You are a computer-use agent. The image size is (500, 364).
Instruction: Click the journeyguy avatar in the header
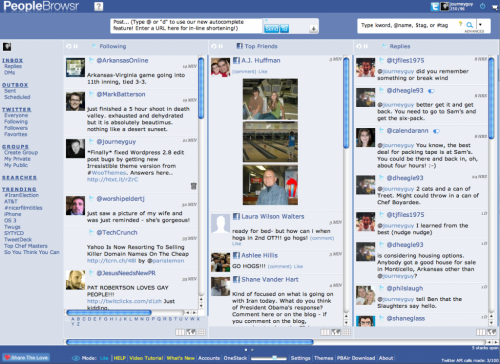[445, 6]
